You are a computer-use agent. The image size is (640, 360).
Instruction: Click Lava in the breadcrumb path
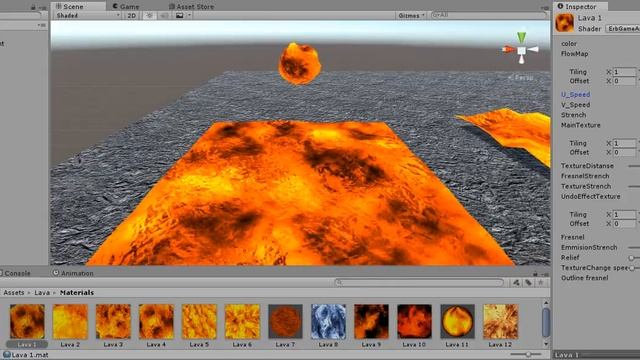coord(42,293)
